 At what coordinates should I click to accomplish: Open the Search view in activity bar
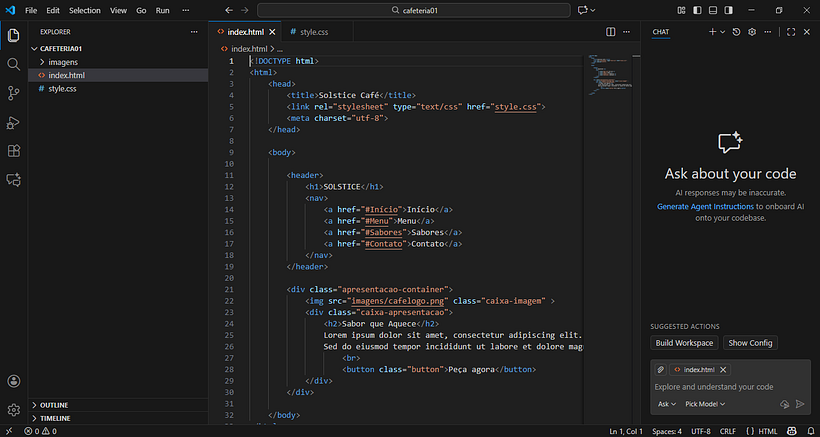coord(14,64)
